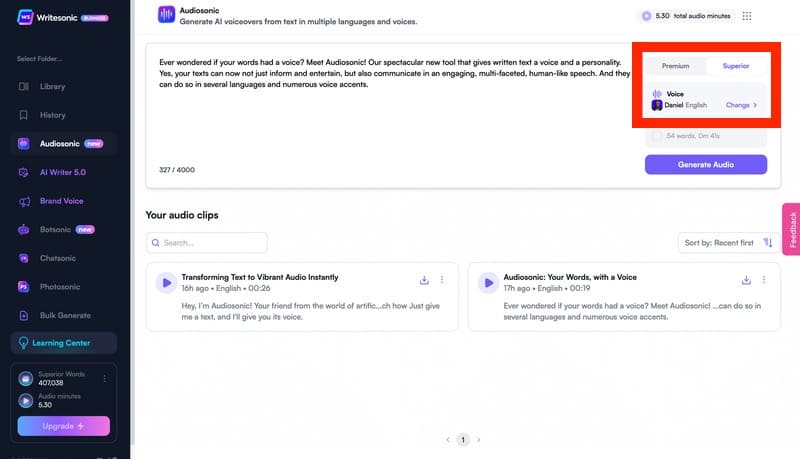Click the Voice waveform icon
This screenshot has width=800, height=459.
click(657, 94)
